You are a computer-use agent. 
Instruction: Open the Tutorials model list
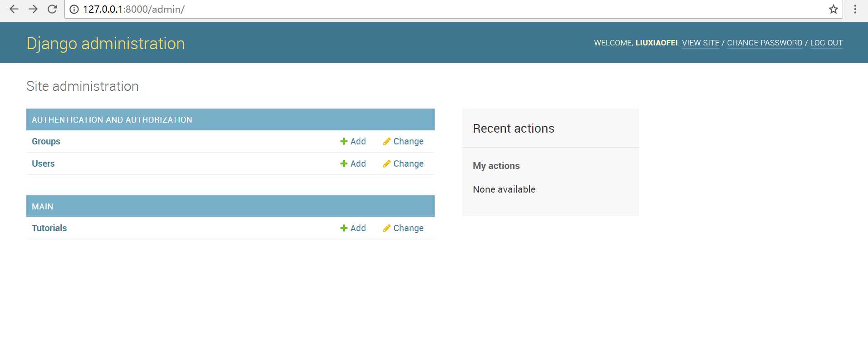point(49,228)
